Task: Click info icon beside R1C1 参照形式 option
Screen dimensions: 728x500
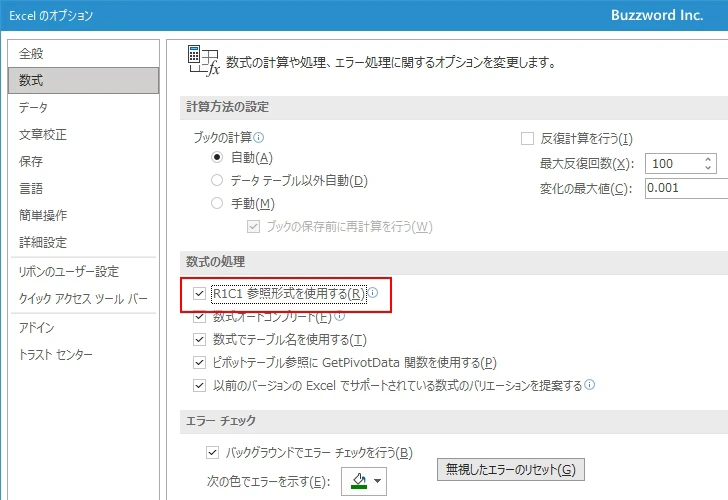Action: pos(373,292)
